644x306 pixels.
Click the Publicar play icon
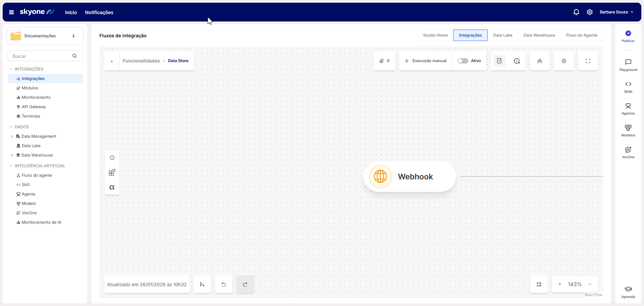tap(628, 34)
